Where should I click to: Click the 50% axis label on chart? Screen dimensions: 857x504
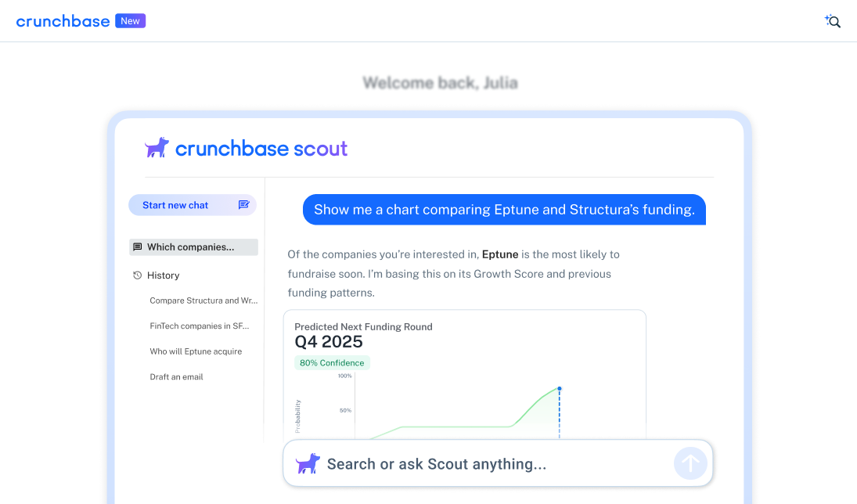click(x=345, y=411)
